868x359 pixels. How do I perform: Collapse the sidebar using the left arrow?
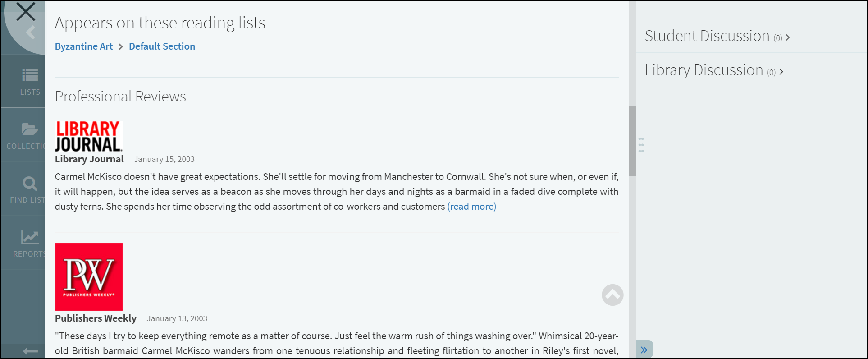coord(30,351)
